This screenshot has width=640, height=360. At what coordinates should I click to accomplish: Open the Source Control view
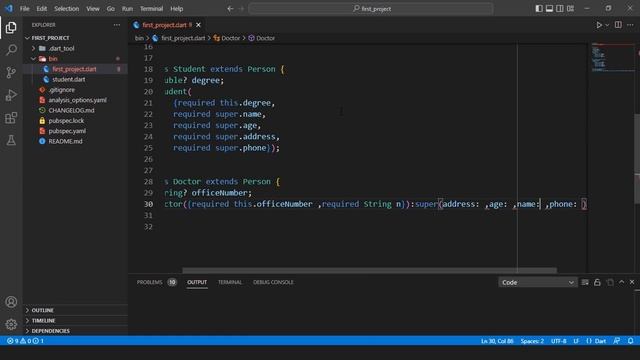[x=11, y=73]
